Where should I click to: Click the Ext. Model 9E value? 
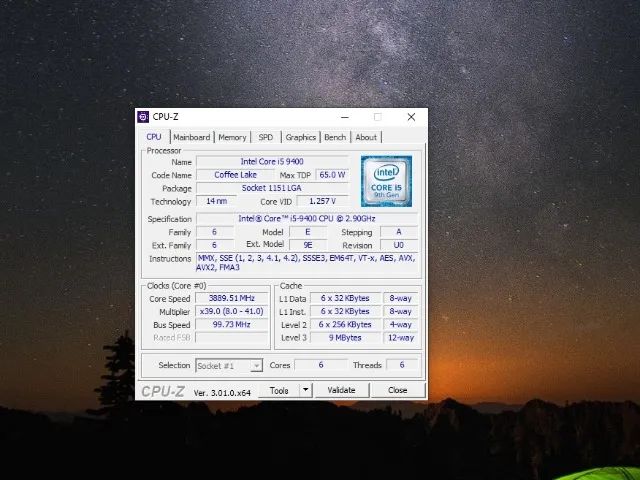[x=308, y=245]
